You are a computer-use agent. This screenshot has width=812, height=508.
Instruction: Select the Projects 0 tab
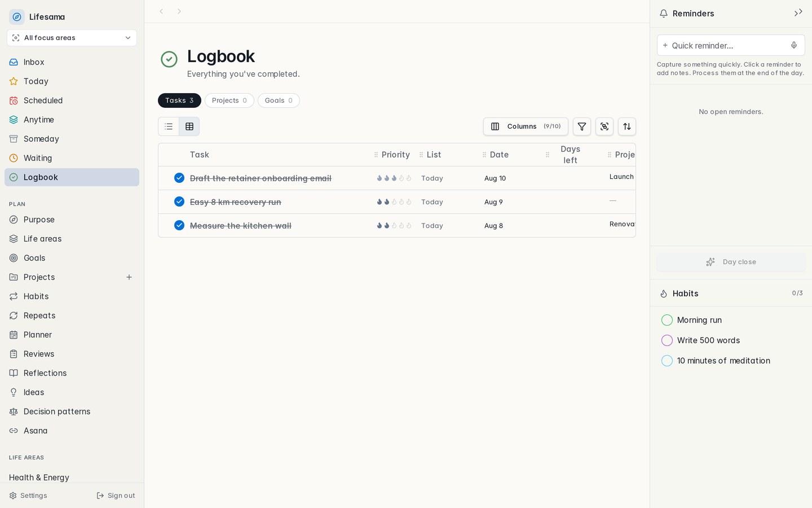click(x=230, y=100)
